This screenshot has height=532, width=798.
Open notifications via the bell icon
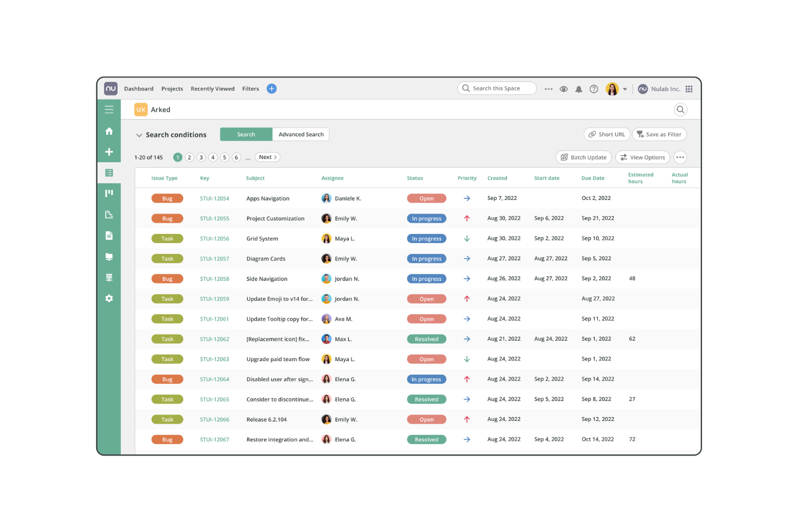click(x=579, y=88)
